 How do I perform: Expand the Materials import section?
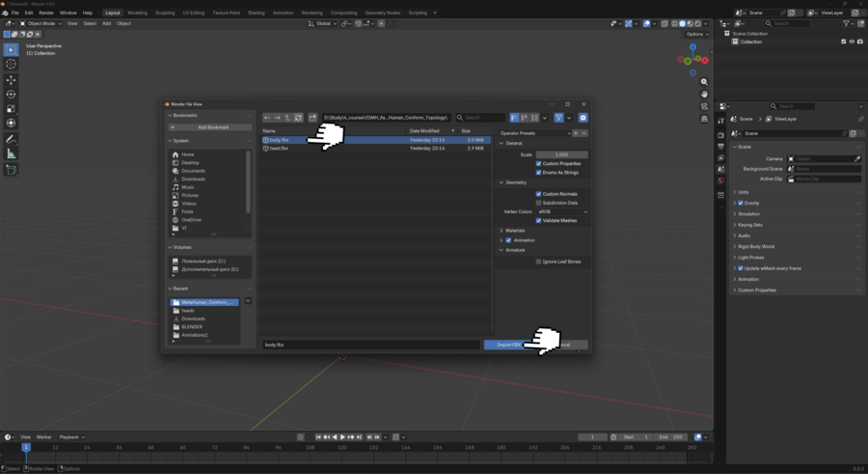pyautogui.click(x=515, y=231)
